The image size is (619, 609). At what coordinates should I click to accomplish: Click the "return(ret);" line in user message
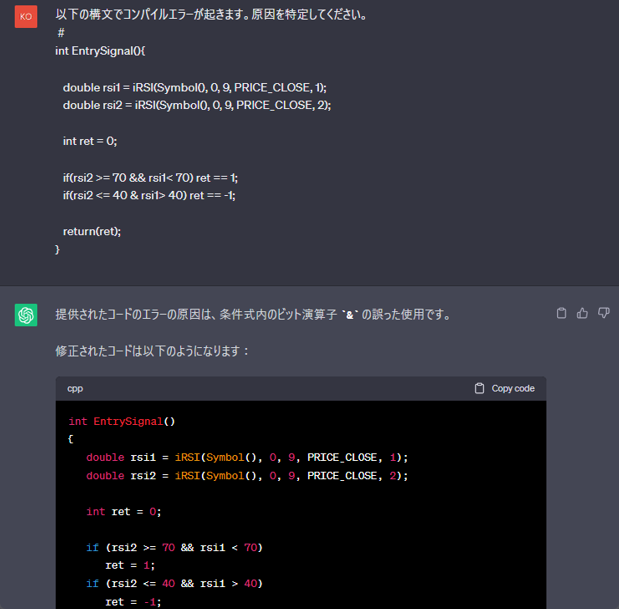tap(91, 231)
